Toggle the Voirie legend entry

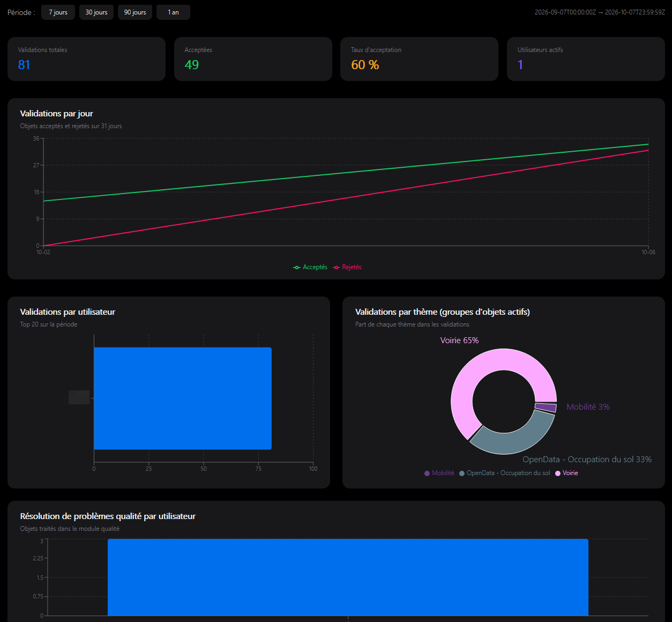pyautogui.click(x=566, y=473)
